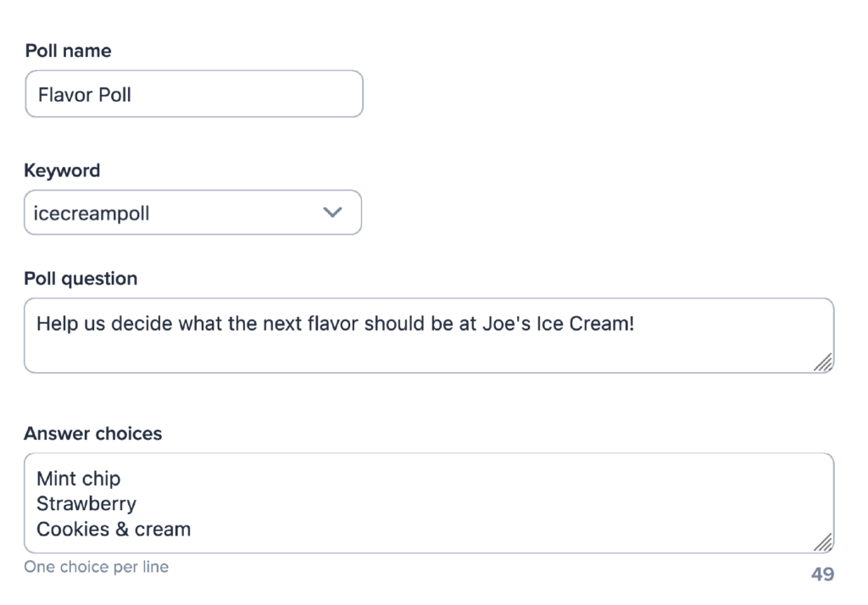Image resolution: width=868 pixels, height=605 pixels.
Task: Select the Mint chip answer line
Action: point(78,478)
